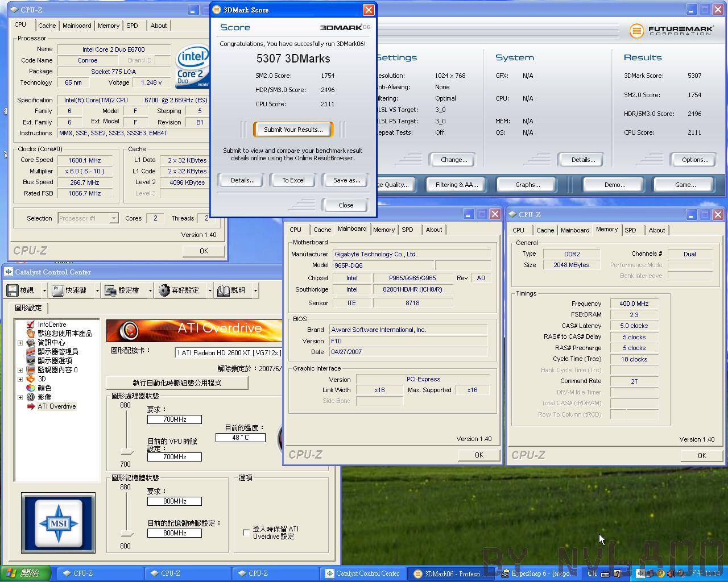Click the CH language indicator on taskbar
This screenshot has height=582, width=728.
click(592, 573)
